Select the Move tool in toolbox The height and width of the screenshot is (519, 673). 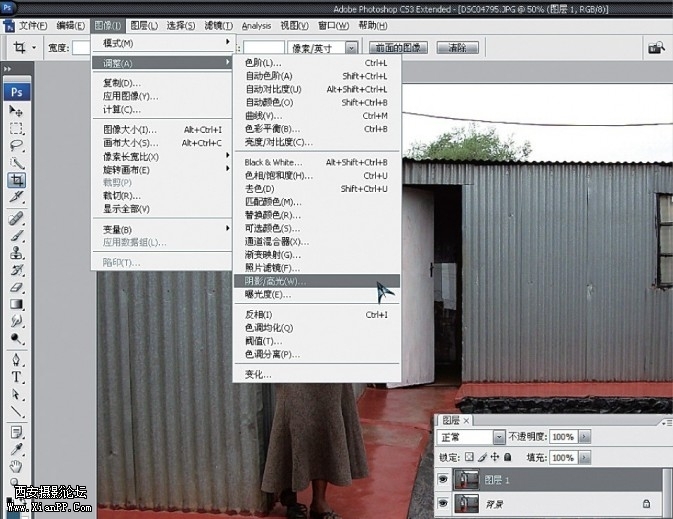[x=17, y=111]
